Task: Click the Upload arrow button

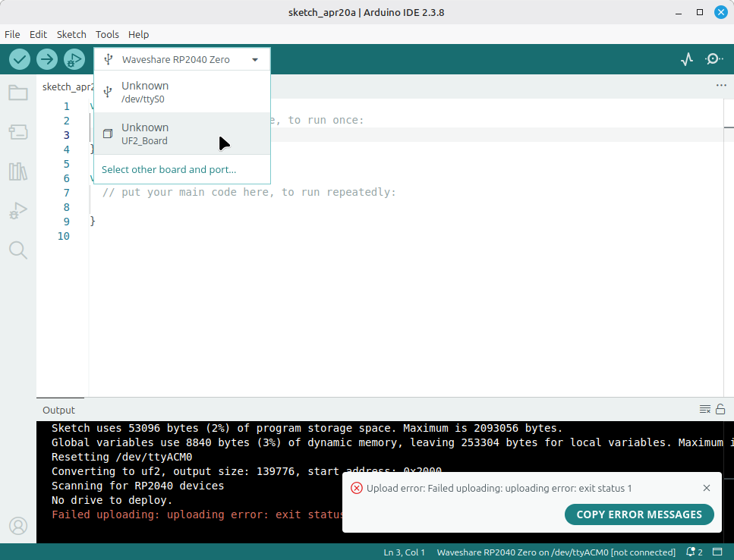Action: [x=47, y=59]
